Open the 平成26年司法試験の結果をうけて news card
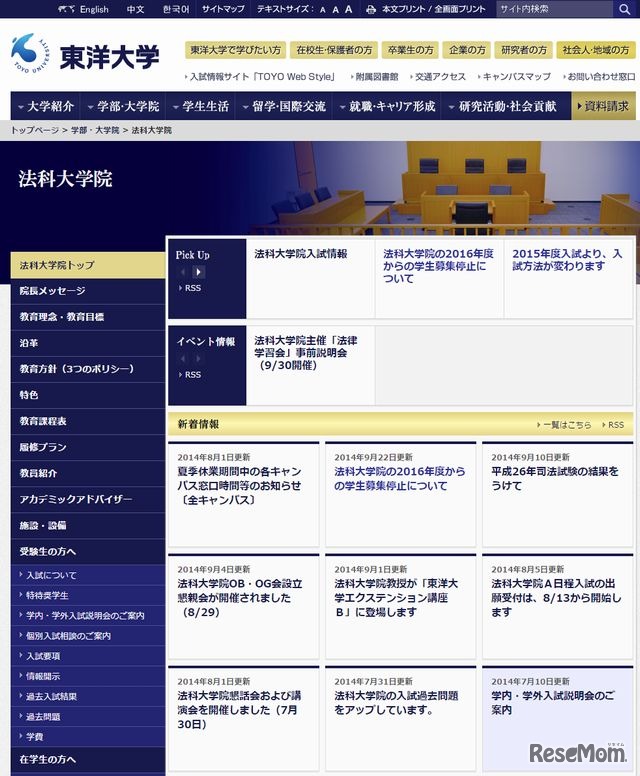The height and width of the screenshot is (776, 640). click(558, 494)
